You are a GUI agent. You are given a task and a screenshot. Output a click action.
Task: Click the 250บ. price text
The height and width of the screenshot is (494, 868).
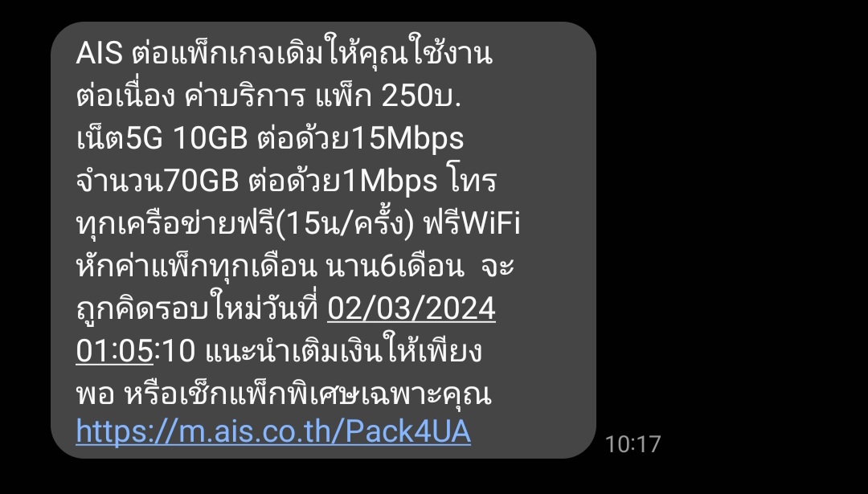[x=421, y=96]
